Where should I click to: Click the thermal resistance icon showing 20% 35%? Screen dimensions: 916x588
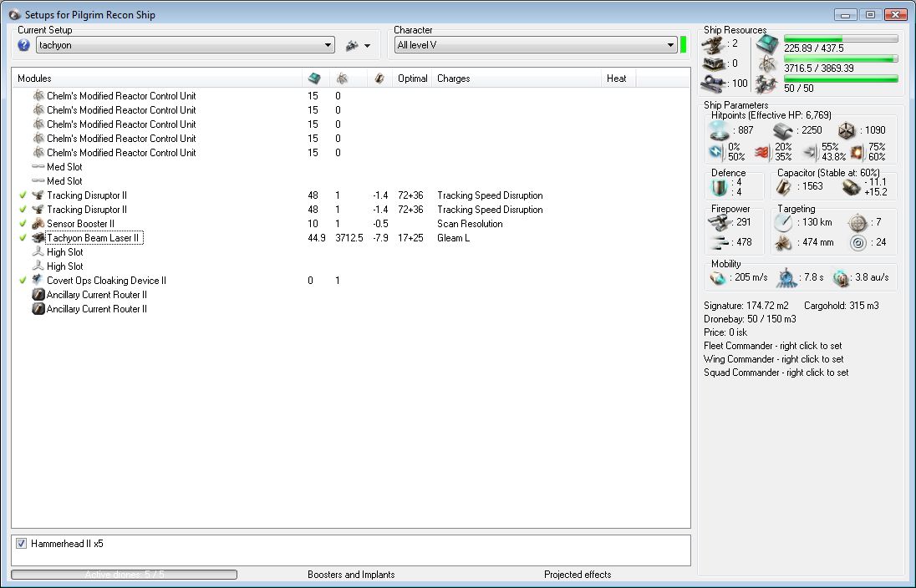tap(762, 153)
